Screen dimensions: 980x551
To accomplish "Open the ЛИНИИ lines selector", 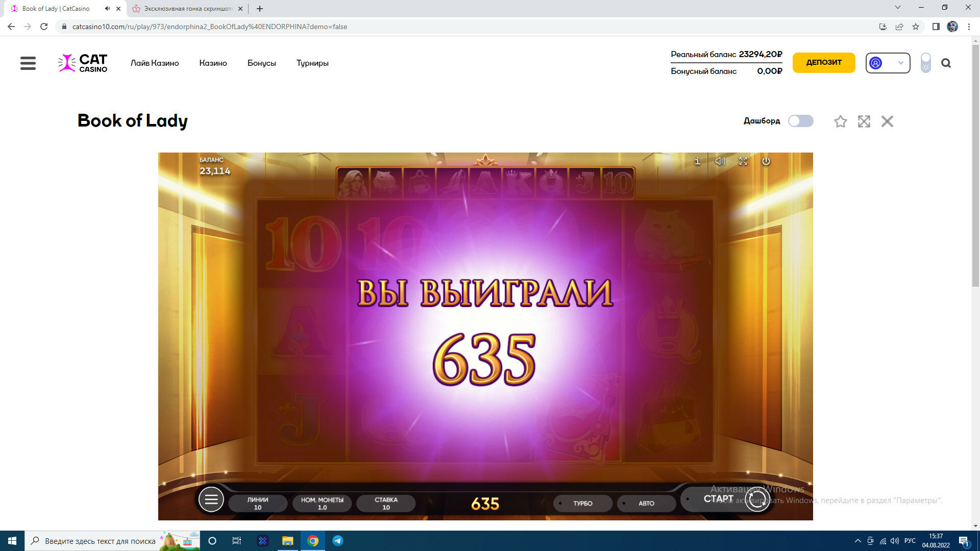I will coord(258,504).
